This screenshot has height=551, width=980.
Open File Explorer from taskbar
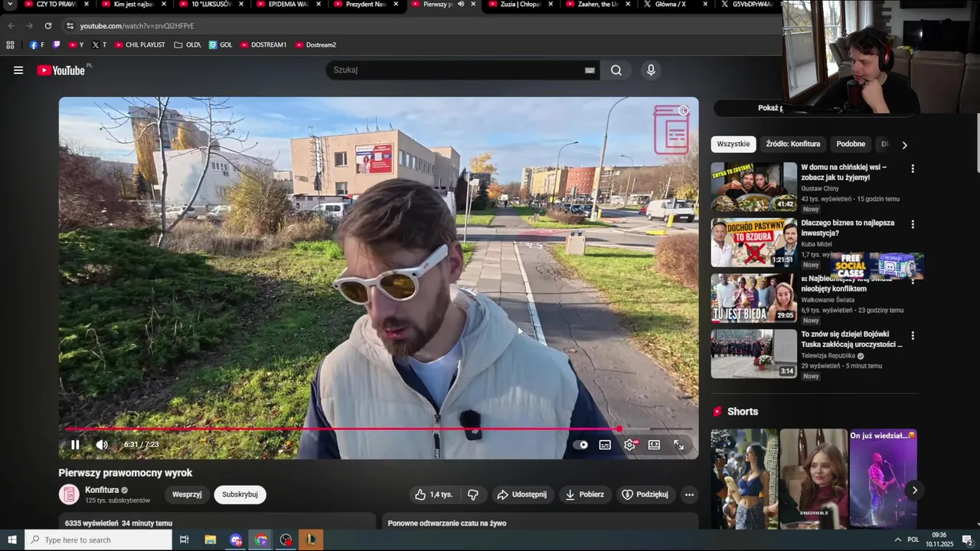[x=211, y=540]
